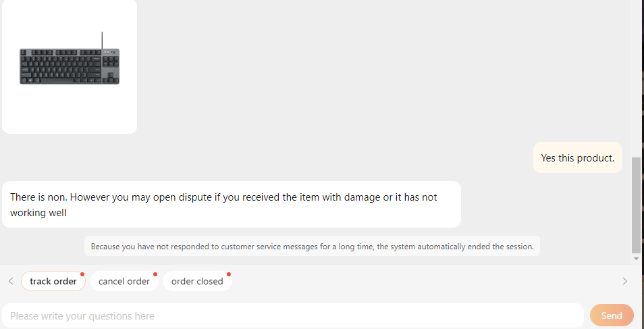Select the cancel order quick reply
Image resolution: width=644 pixels, height=329 pixels.
pyautogui.click(x=124, y=281)
